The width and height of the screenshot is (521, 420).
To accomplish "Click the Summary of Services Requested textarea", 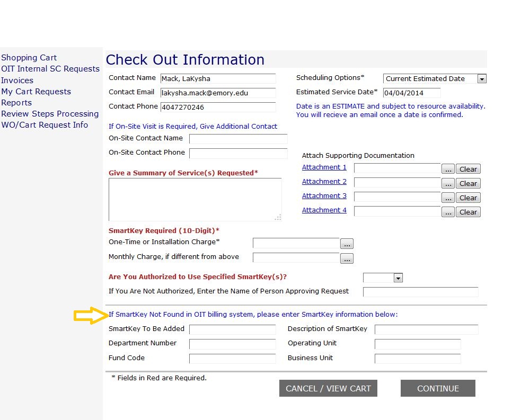I will 195,199.
